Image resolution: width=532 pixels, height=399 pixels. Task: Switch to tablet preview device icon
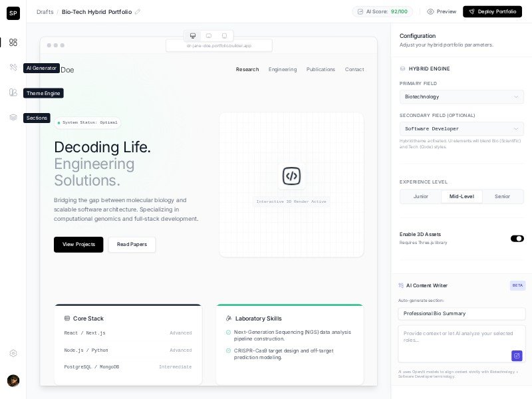pyautogui.click(x=208, y=36)
